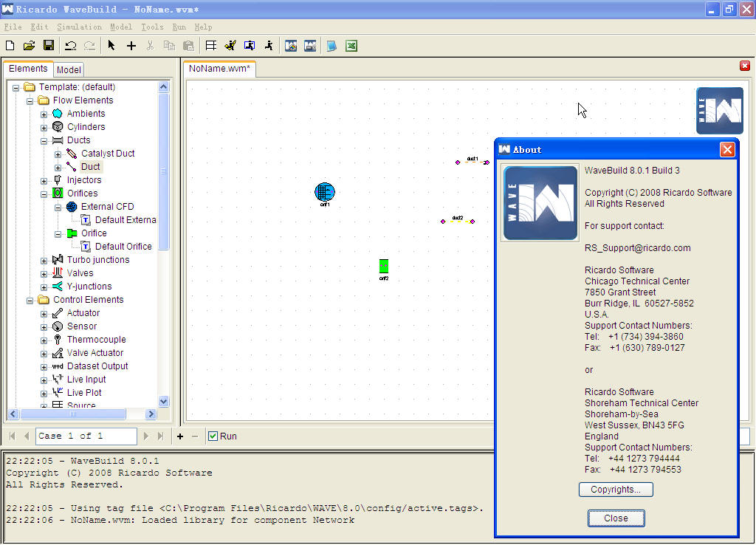Expand the Cylinders tree node
Viewport: 756px width, 545px height.
click(44, 128)
